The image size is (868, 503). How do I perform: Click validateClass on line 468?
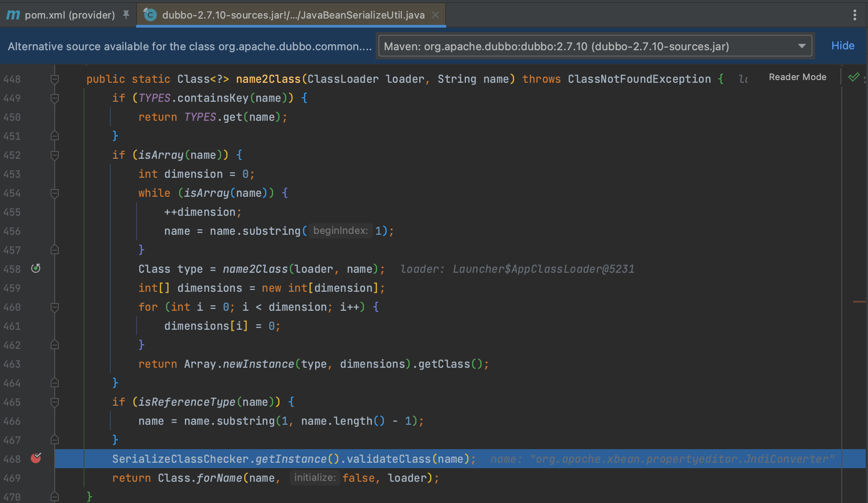coord(388,459)
